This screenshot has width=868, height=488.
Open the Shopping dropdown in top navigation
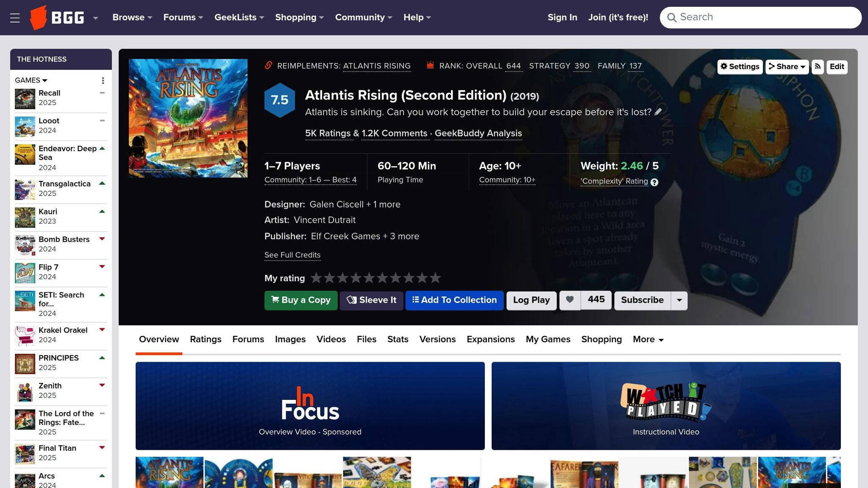tap(299, 17)
